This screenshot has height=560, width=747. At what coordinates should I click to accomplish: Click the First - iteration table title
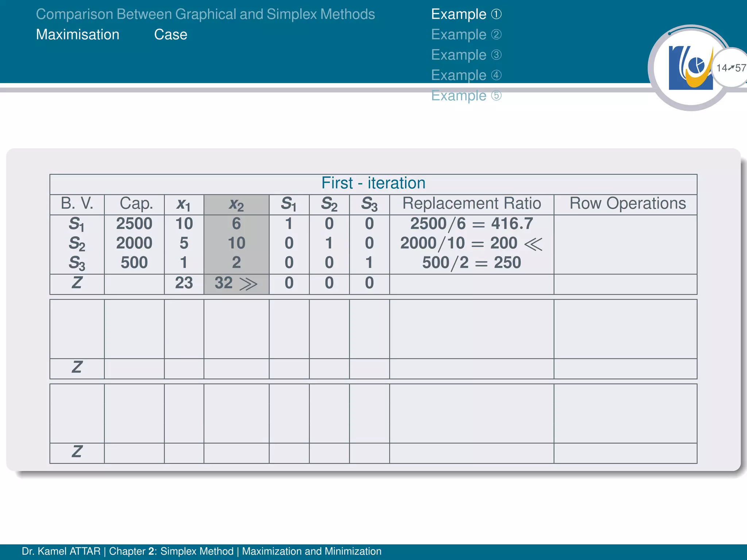point(373,183)
